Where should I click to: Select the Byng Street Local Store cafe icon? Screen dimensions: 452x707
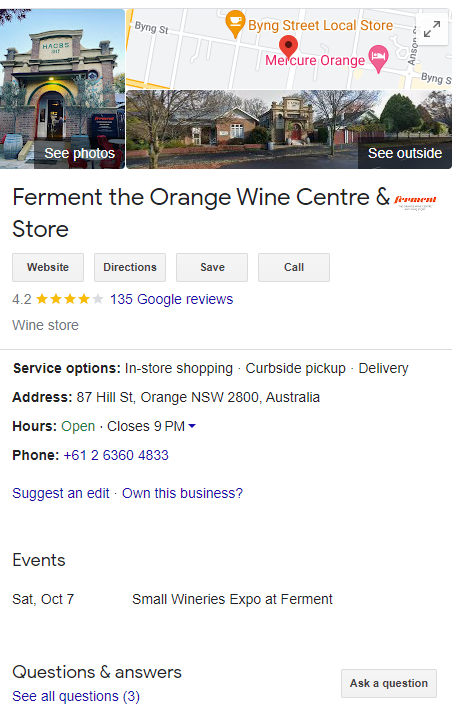pos(235,23)
